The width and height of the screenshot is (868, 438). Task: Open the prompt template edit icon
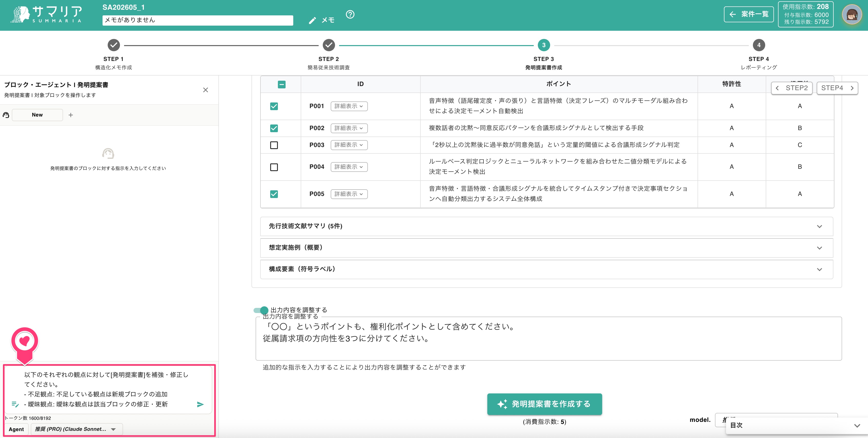coord(15,404)
